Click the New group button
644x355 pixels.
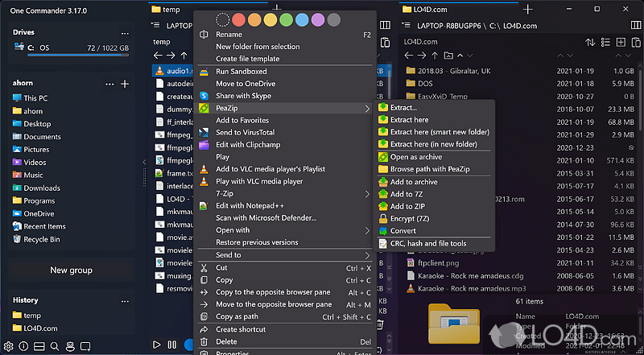(71, 270)
